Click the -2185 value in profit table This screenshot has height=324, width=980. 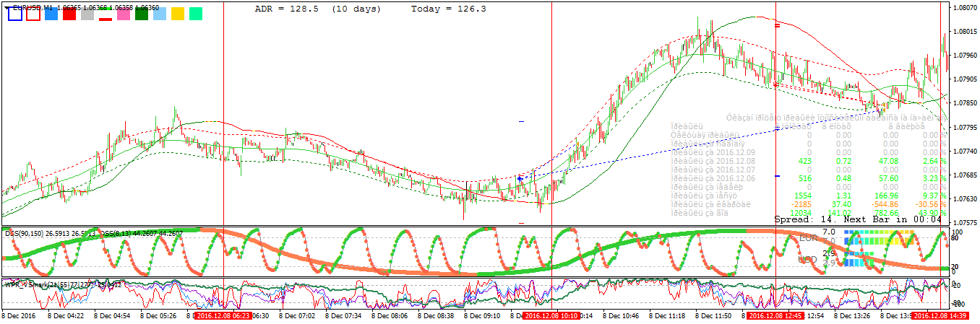[x=801, y=204]
